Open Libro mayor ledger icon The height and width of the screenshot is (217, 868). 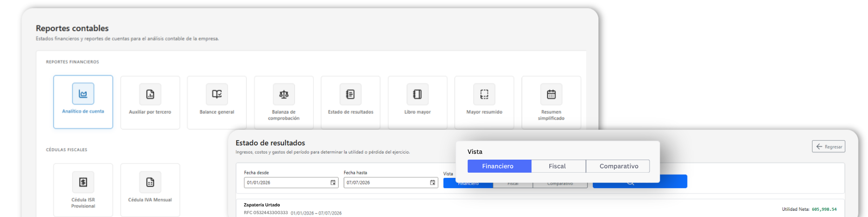[x=418, y=94]
